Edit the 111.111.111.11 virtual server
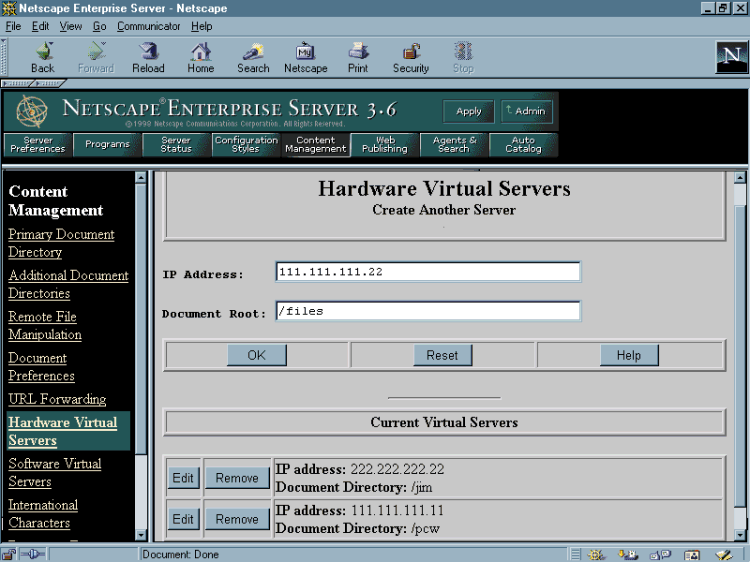Screen dimensions: 750x562 point(183,519)
